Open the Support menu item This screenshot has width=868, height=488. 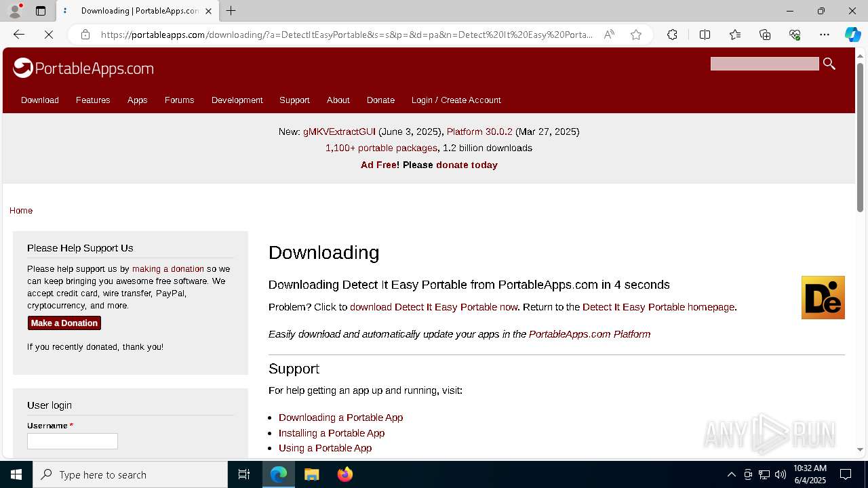coord(294,100)
